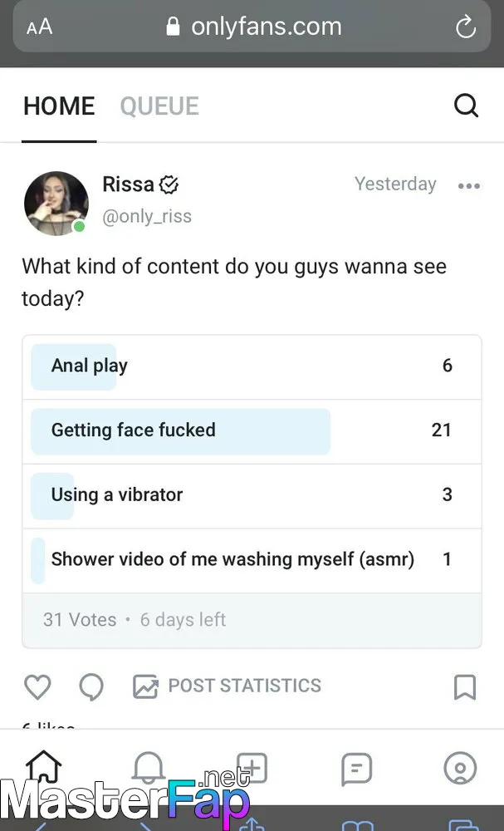Open profile avatar icon in bottom navigation
Image resolution: width=504 pixels, height=831 pixels.
[x=460, y=768]
